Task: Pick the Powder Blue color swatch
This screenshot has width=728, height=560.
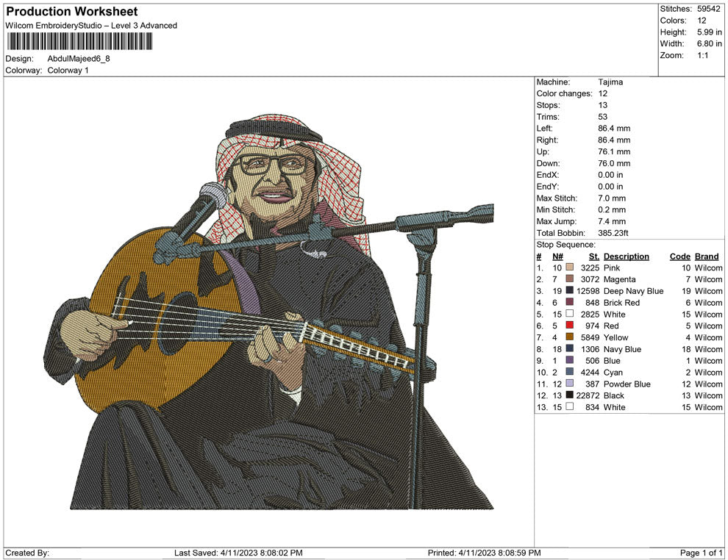Action: pyautogui.click(x=570, y=383)
